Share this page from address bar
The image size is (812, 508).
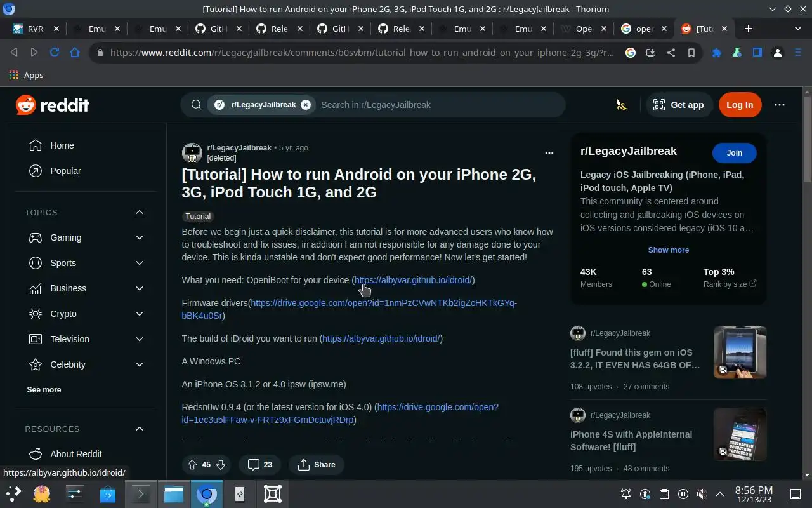tap(671, 53)
